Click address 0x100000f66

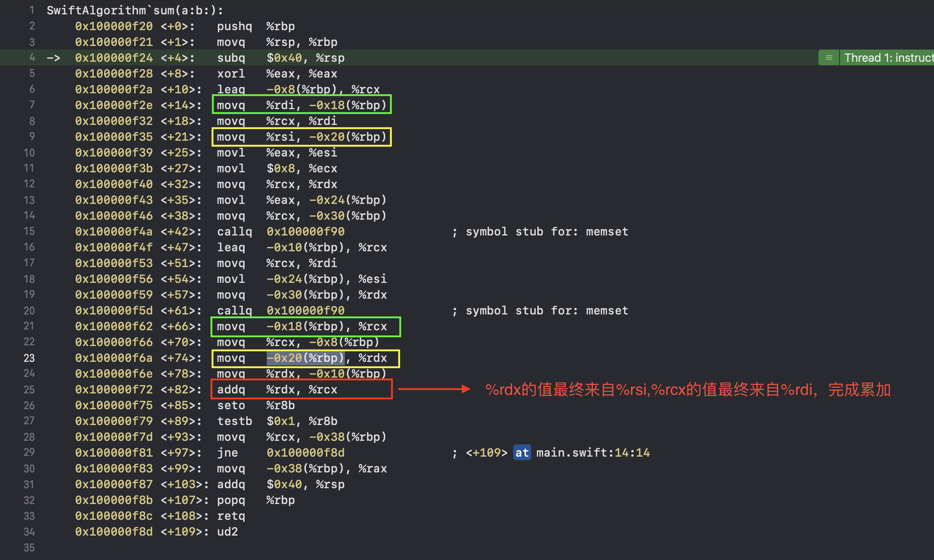[x=114, y=342]
